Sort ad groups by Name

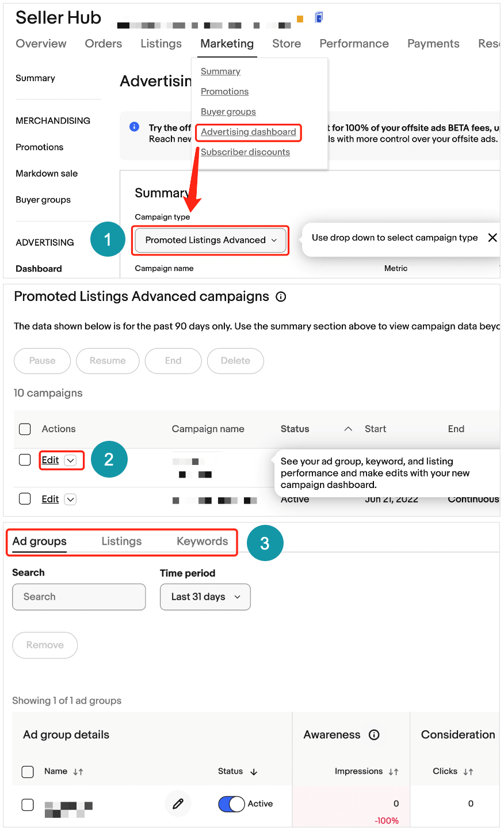pyautogui.click(x=78, y=772)
